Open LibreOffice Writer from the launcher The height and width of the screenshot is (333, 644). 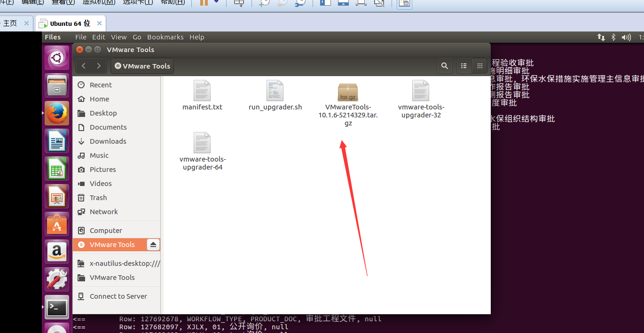coord(57,141)
